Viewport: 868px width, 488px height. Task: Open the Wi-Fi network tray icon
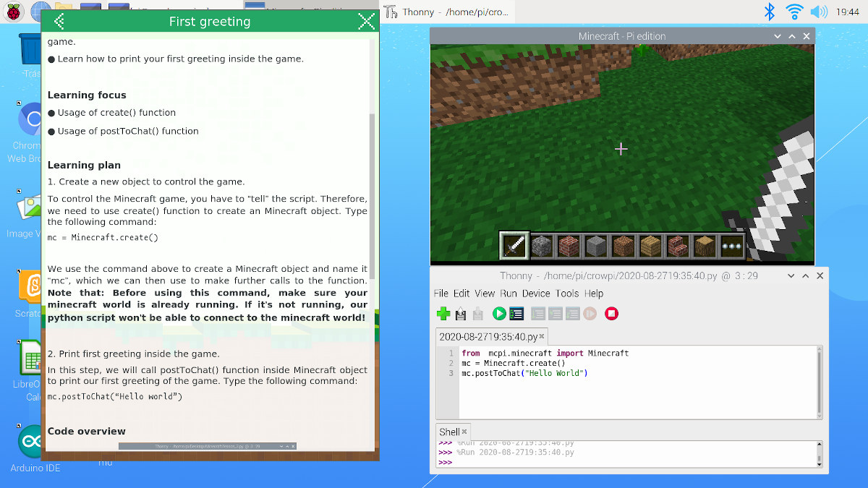point(794,12)
